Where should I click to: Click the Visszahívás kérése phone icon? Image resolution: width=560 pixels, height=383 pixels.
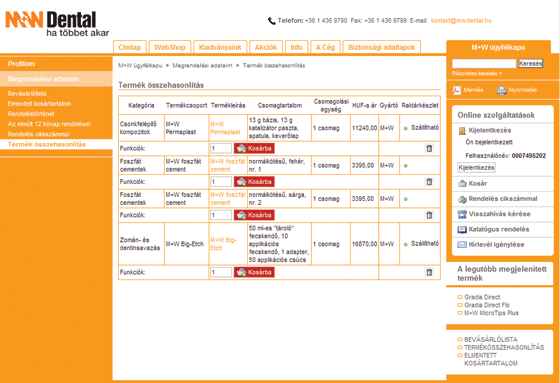(462, 214)
